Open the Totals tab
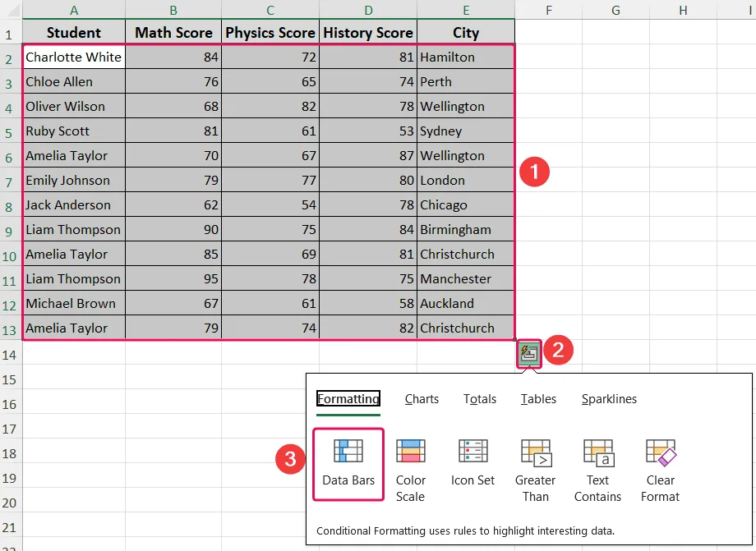 click(480, 399)
